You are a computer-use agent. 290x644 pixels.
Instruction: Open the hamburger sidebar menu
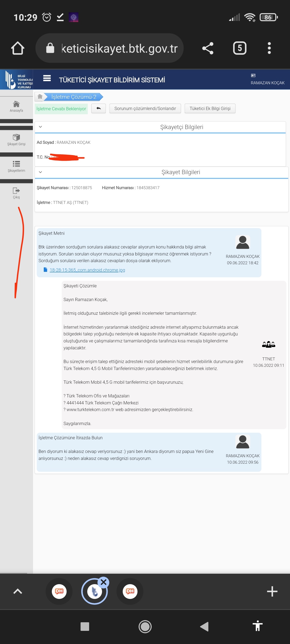pos(47,78)
